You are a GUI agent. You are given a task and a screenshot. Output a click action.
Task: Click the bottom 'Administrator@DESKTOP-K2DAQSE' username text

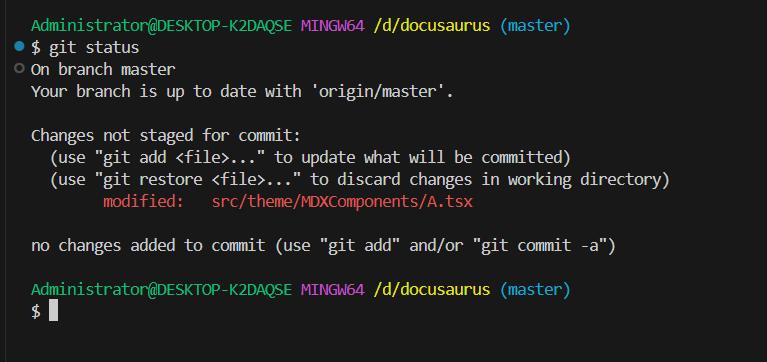coord(161,290)
